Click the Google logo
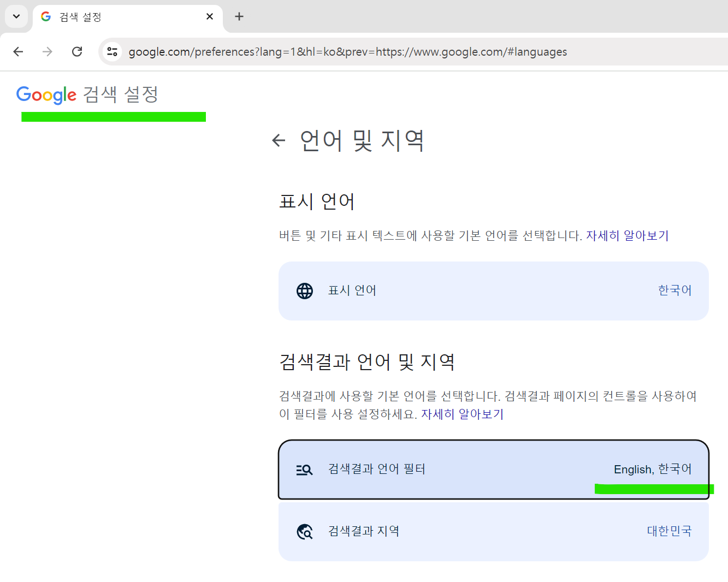The height and width of the screenshot is (582, 728). [46, 94]
